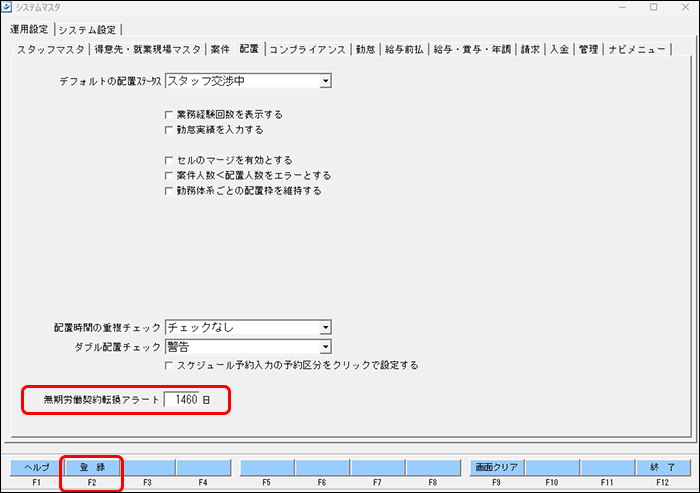Click the blank F3 function button
Viewport: 700px width, 493px height.
pos(148,467)
